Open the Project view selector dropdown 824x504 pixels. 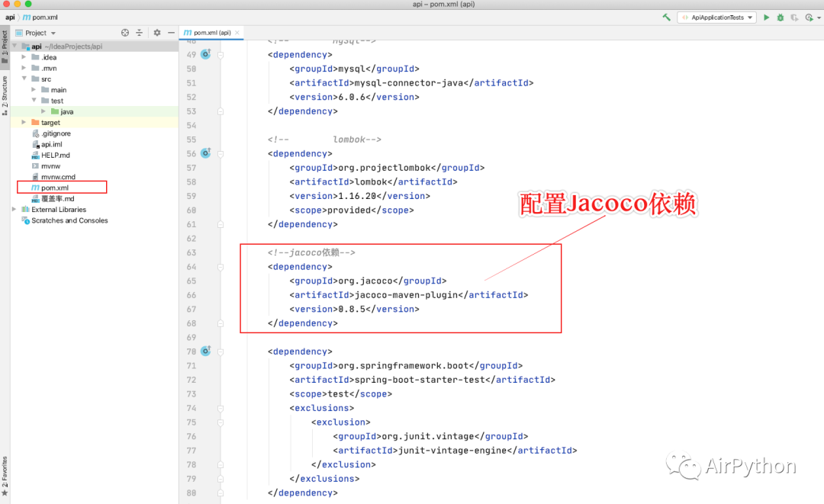point(36,33)
